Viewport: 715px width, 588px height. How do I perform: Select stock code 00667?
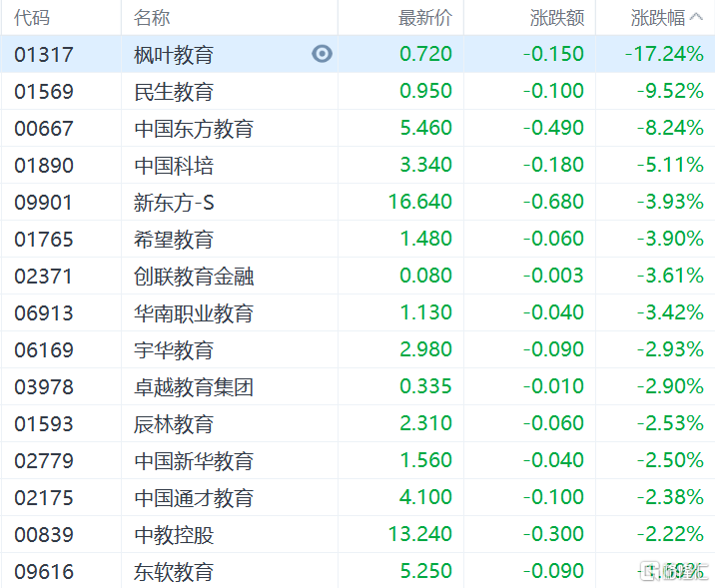coord(44,129)
